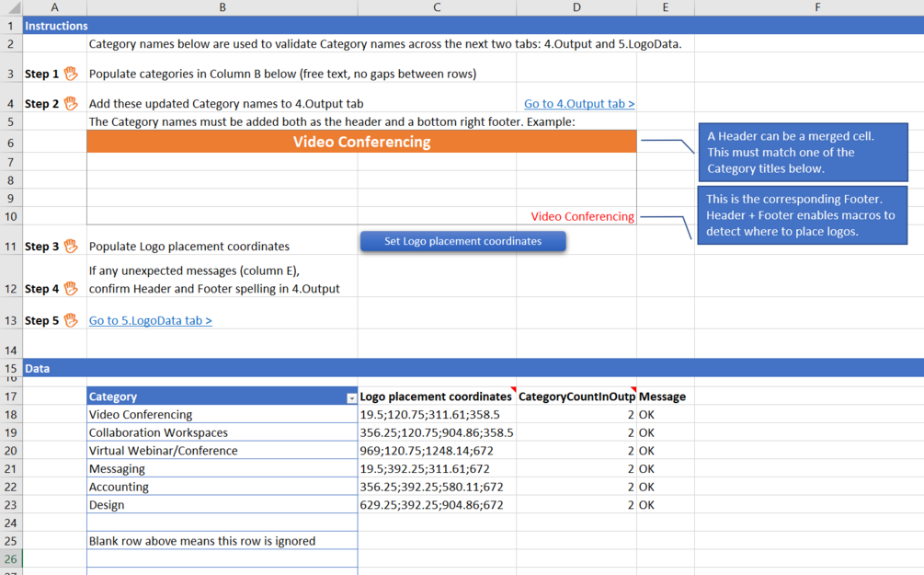Select column B header
The image size is (924, 575).
pos(222,7)
